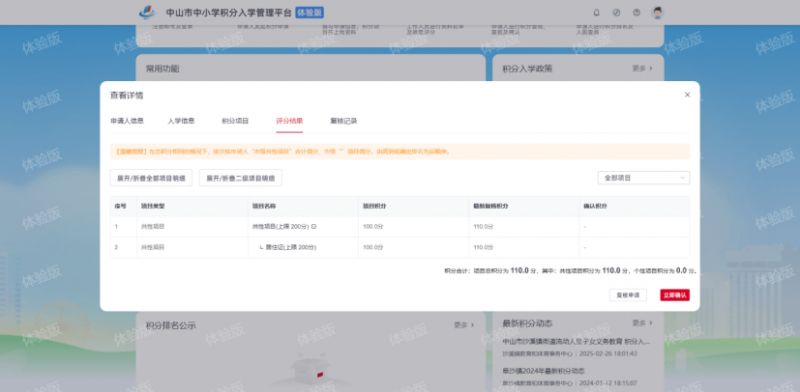Open the 中山市沙溪镇街道流动人员子女义务教育 news item
Screen dimensions: 800x392
(576, 341)
